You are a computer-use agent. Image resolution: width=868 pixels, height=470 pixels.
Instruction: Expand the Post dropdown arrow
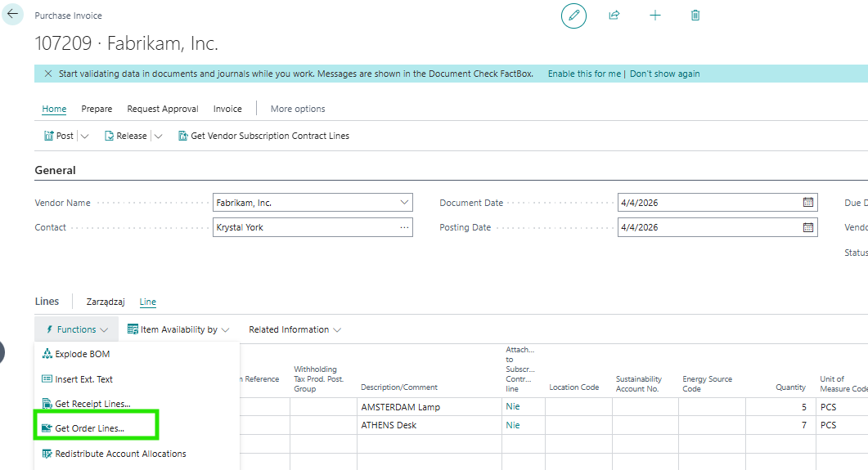pos(85,137)
